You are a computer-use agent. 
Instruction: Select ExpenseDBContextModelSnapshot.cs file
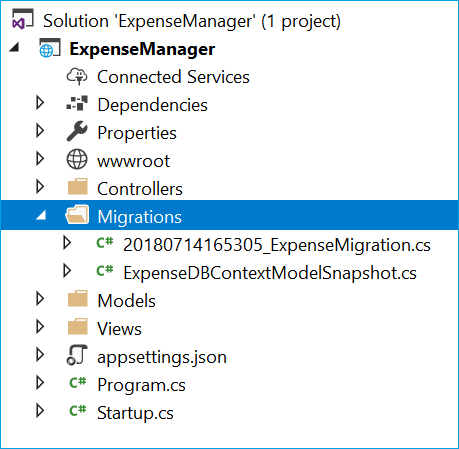270,273
